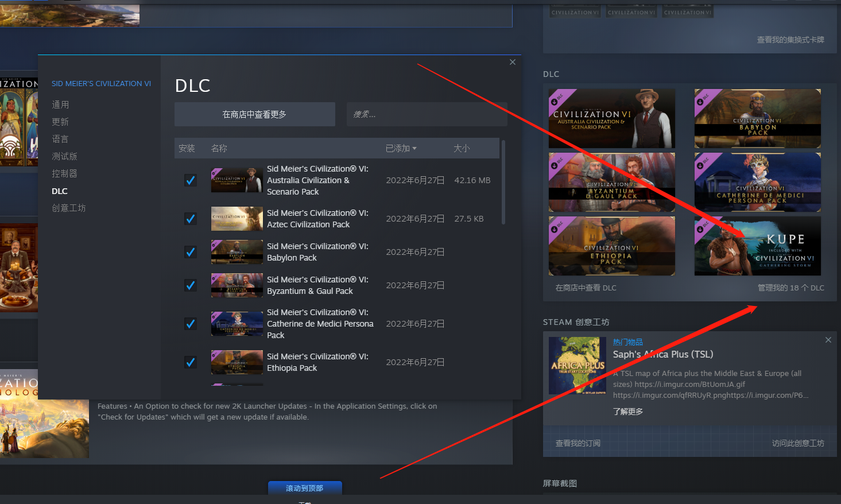Screen dimensions: 841x504
Task: Dismiss the Saph's Africa Plus workshop card
Action: coord(828,340)
